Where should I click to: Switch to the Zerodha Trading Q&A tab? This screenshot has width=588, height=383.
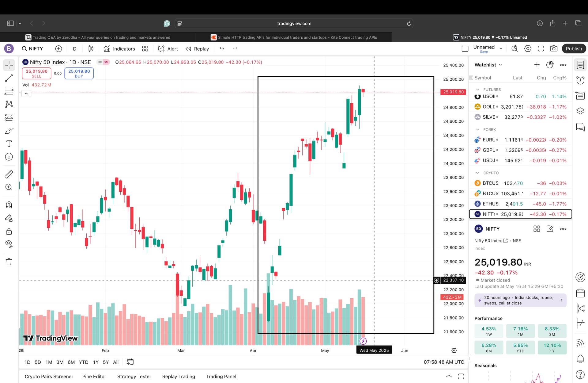coord(98,37)
